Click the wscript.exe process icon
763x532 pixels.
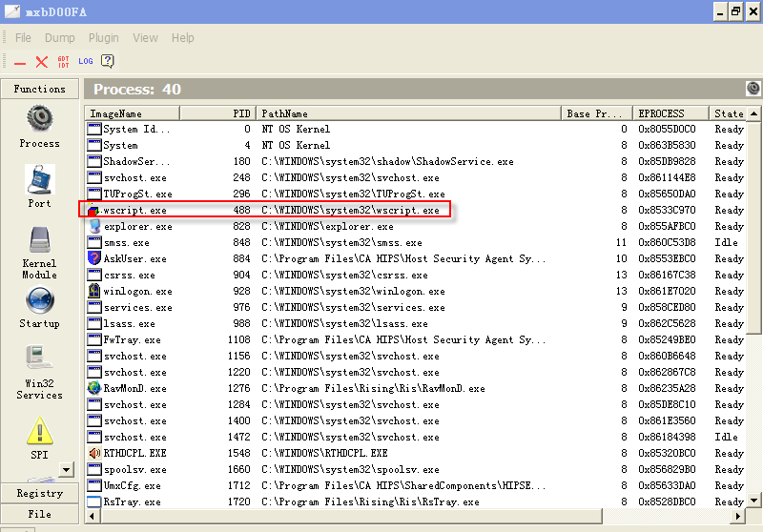[x=93, y=210]
